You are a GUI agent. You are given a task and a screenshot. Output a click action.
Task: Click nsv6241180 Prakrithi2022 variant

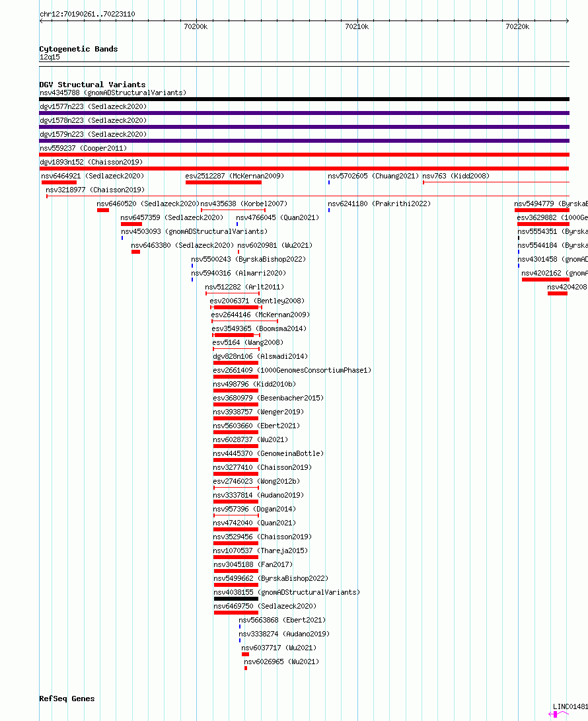[379, 204]
